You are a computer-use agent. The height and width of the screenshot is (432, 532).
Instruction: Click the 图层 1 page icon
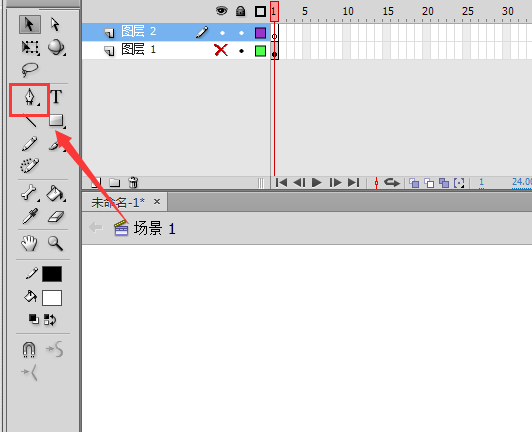(x=109, y=51)
